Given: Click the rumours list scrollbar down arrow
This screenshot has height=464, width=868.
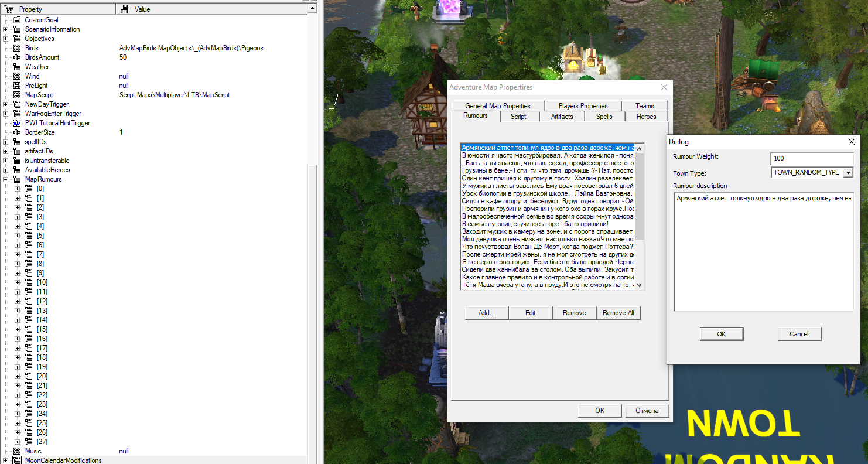Looking at the screenshot, I should point(639,285).
